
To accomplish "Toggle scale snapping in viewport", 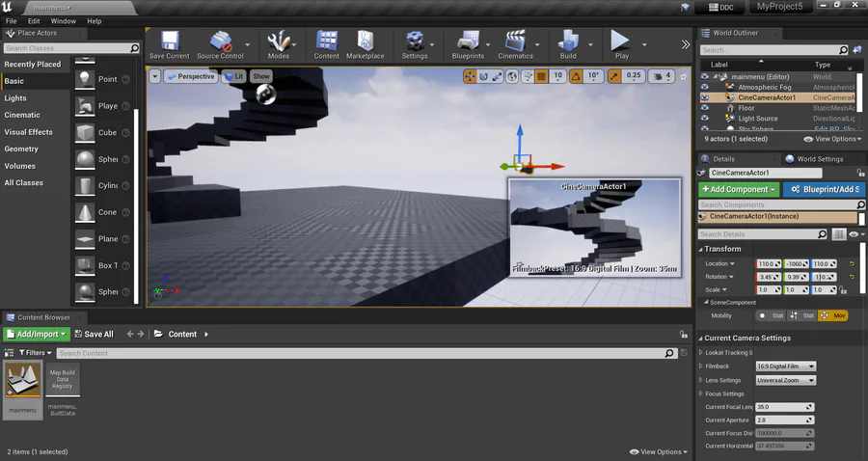I will 614,76.
